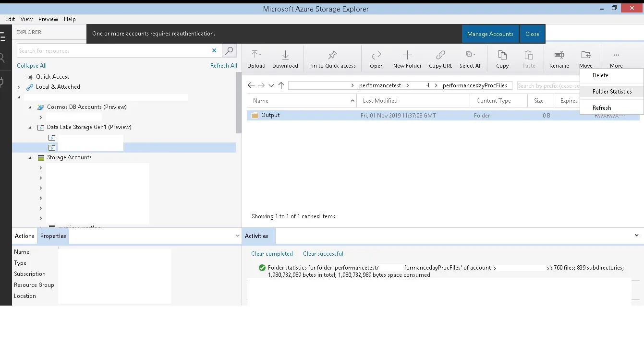Click the Output folder icon

point(255,115)
